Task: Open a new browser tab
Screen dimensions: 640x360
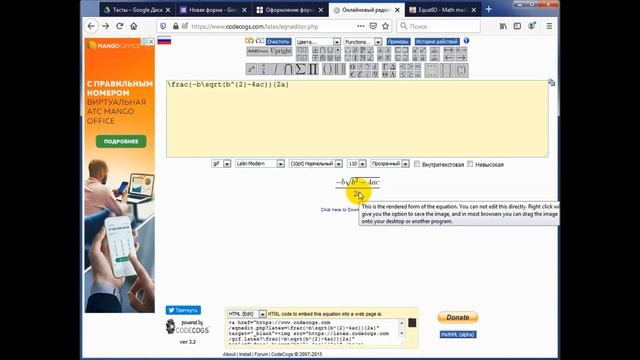Action: pos(489,9)
